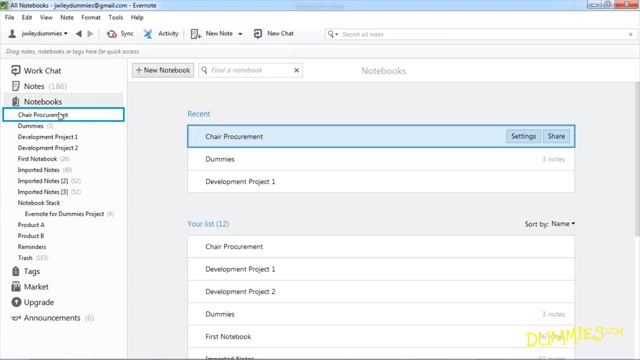Share the Chair Procurement notebook
The height and width of the screenshot is (360, 640).
[556, 136]
